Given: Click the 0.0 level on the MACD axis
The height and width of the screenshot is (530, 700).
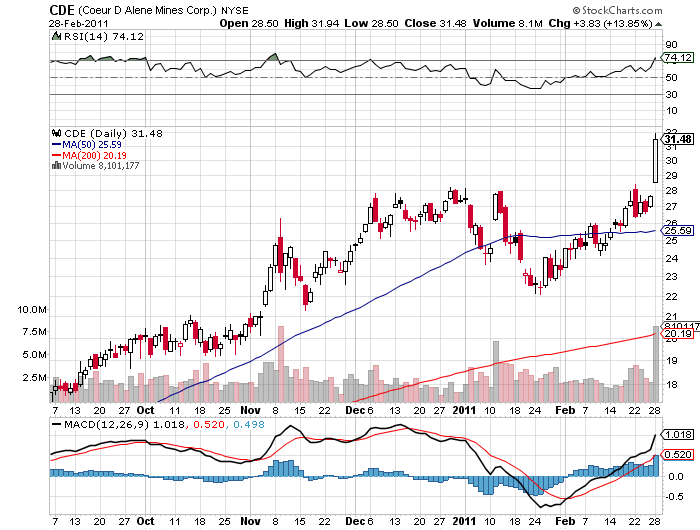Looking at the screenshot, I should click(x=676, y=476).
